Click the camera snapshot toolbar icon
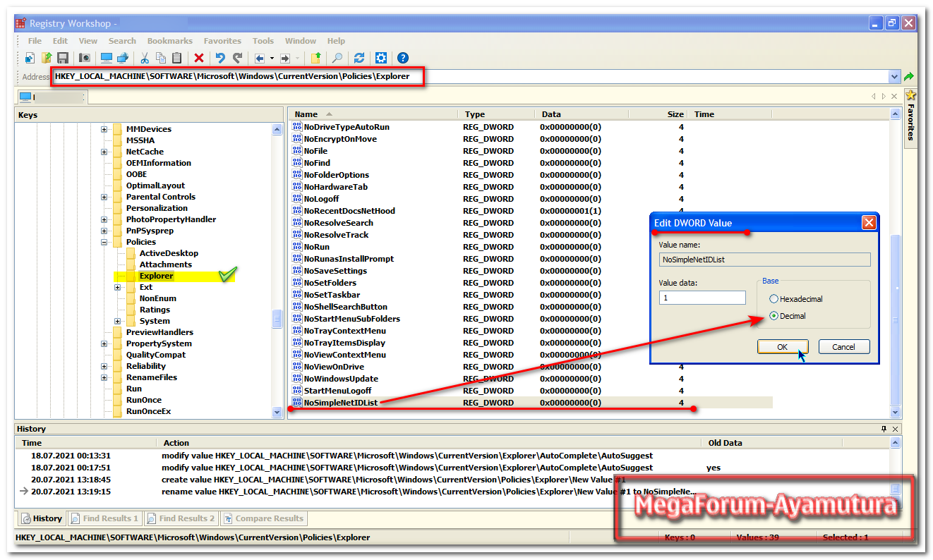Image resolution: width=933 pixels, height=560 pixels. pos(85,58)
